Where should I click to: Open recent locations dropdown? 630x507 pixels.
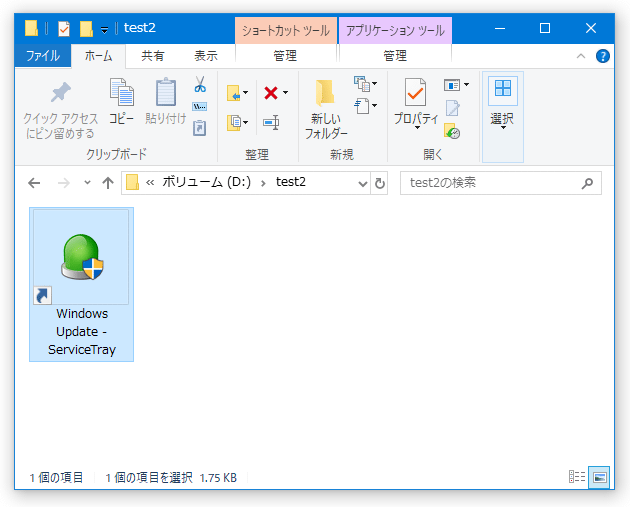coord(87,183)
